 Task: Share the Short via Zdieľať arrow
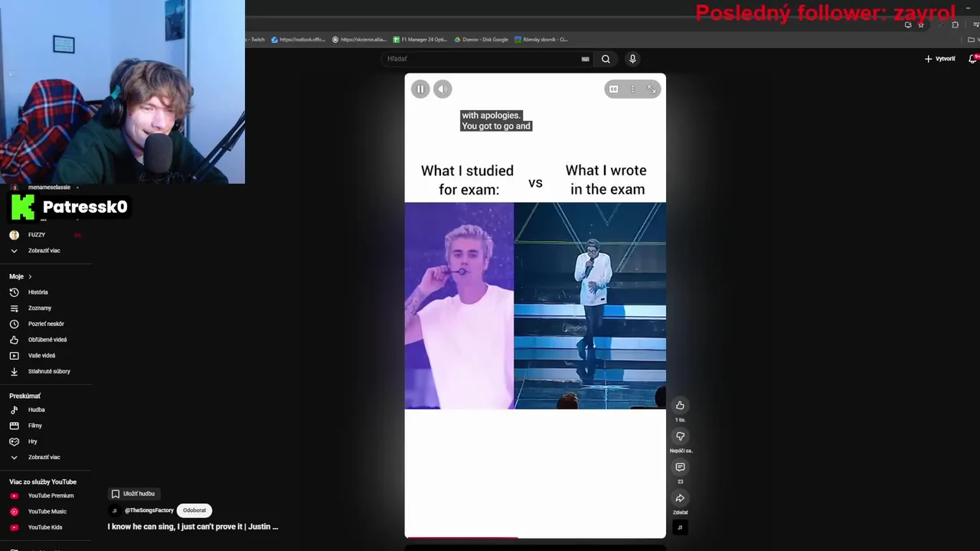point(680,498)
